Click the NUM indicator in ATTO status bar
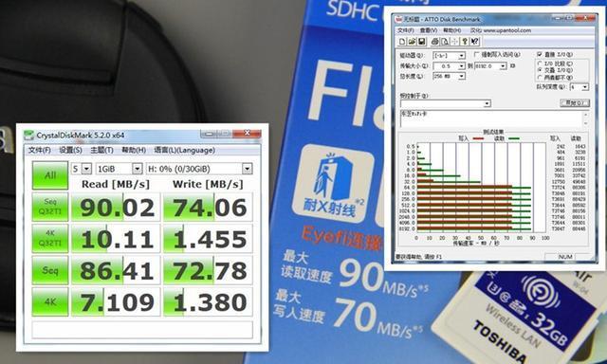Image resolution: width=607 pixels, height=364 pixels. pyautogui.click(x=565, y=257)
